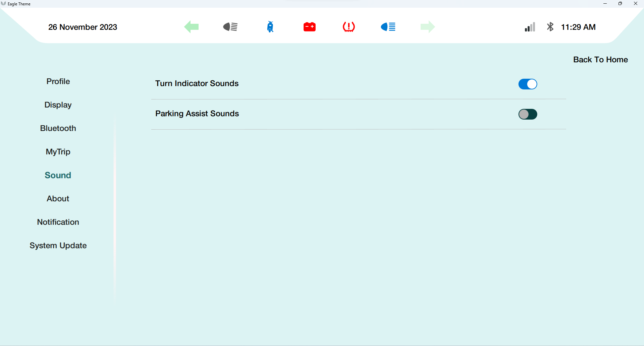This screenshot has width=644, height=346.
Task: Open the Display settings section
Action: click(58, 105)
